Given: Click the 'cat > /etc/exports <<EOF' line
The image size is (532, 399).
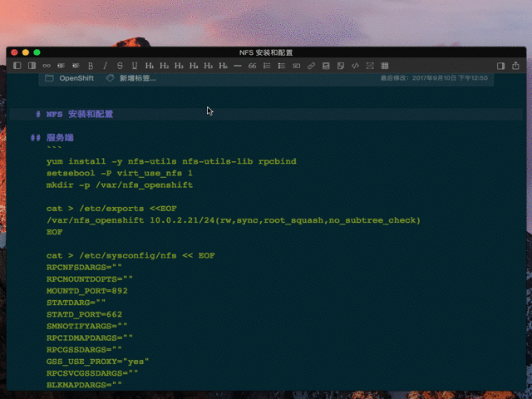Looking at the screenshot, I should click(x=111, y=209).
